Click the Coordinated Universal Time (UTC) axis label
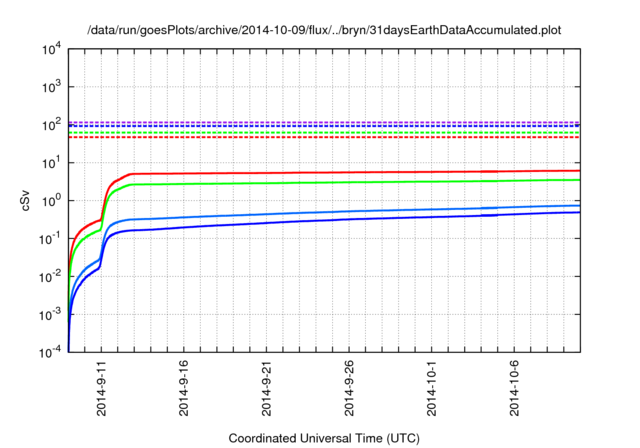This screenshot has width=640, height=448. pyautogui.click(x=324, y=438)
